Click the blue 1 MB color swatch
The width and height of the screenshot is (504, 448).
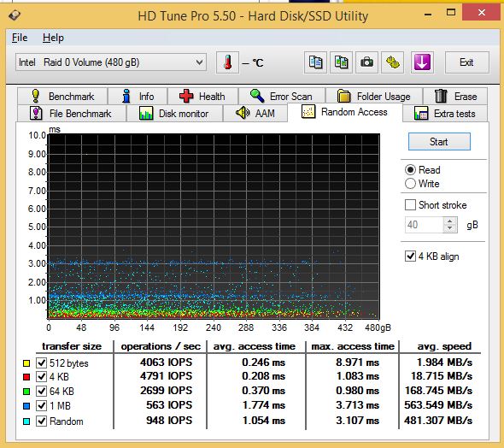click(26, 406)
